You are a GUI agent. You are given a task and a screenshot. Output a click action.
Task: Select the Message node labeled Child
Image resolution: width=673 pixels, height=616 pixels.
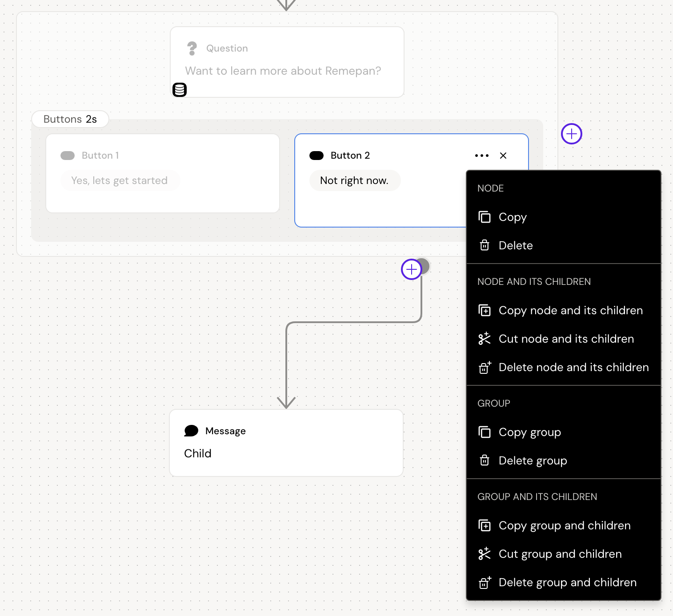286,443
